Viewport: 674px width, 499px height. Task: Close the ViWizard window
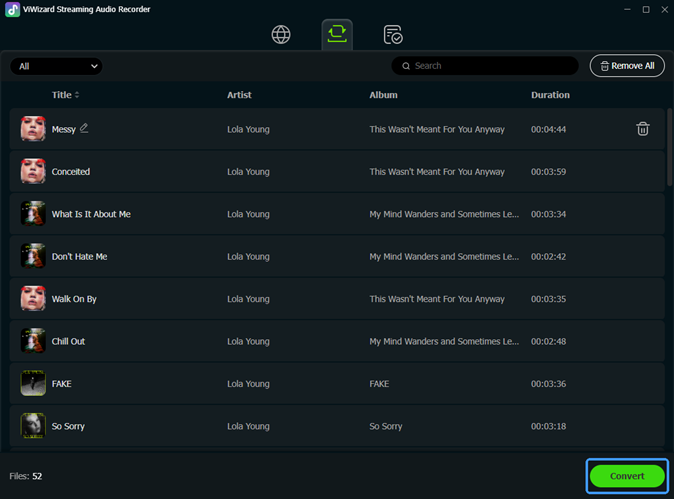click(x=665, y=9)
